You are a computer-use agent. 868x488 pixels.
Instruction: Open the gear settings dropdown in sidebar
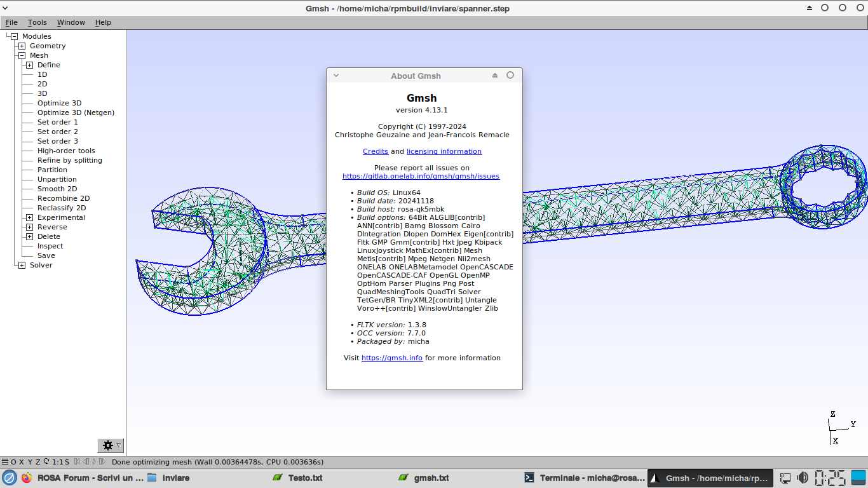pos(111,445)
